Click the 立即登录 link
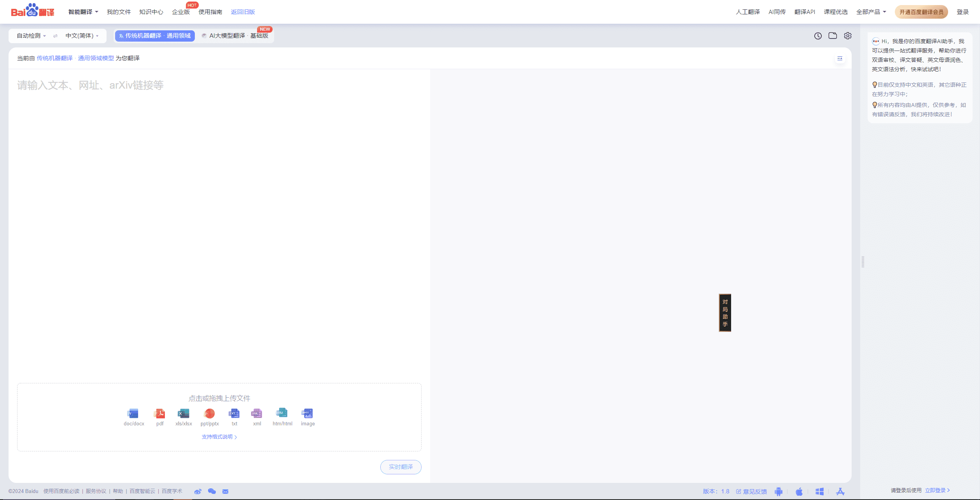The width and height of the screenshot is (980, 500). 937,491
